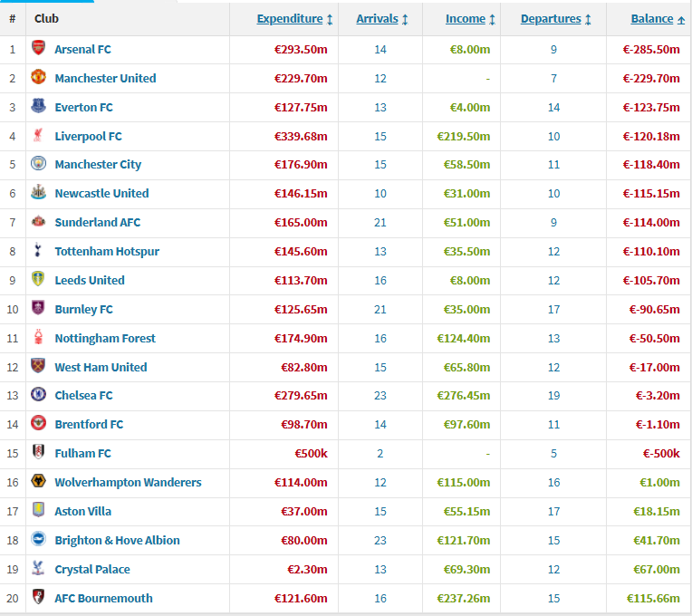Open the Wolverhampton Wanderers club link

tap(128, 483)
